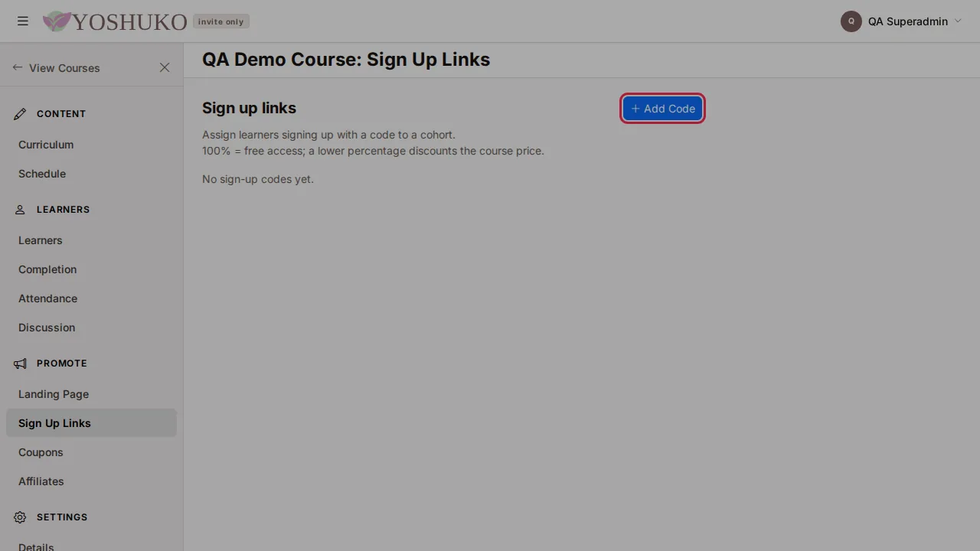Click the invite only badge
This screenshot has height=551, width=980.
coord(220,21)
